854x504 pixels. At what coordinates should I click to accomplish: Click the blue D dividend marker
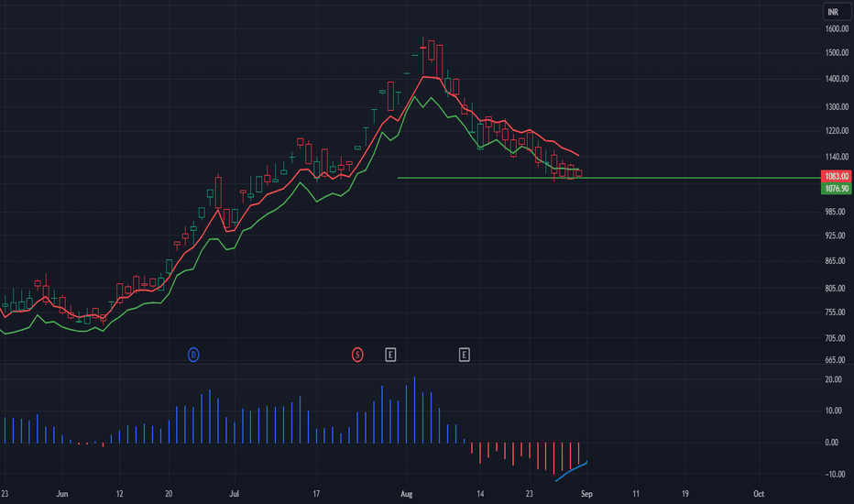pyautogui.click(x=193, y=356)
